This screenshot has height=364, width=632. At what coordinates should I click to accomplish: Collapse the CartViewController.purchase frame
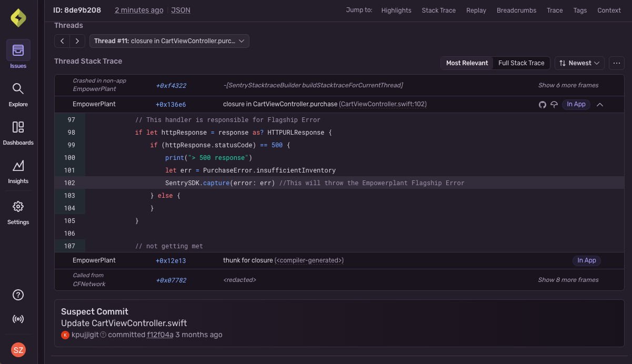600,105
